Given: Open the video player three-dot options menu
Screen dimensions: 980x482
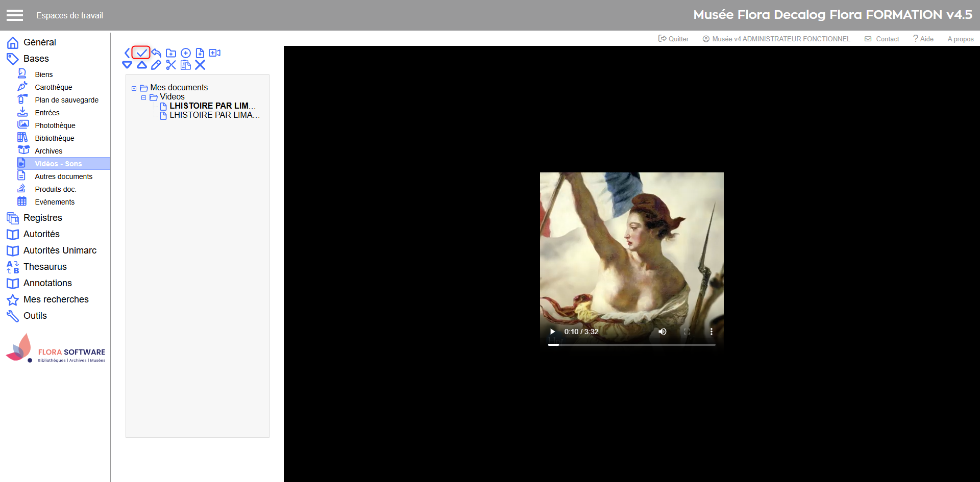Looking at the screenshot, I should 711,332.
